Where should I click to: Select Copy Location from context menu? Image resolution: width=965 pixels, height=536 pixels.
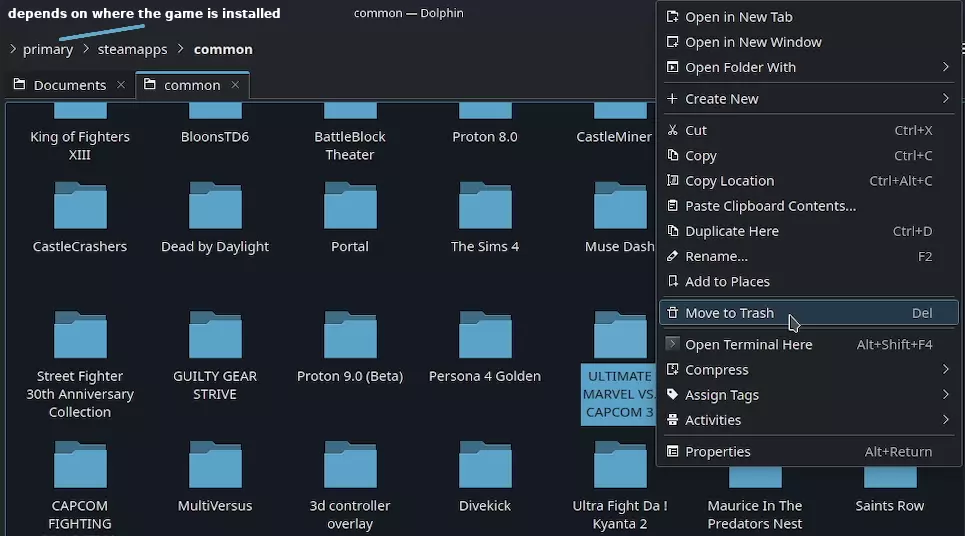point(809,180)
